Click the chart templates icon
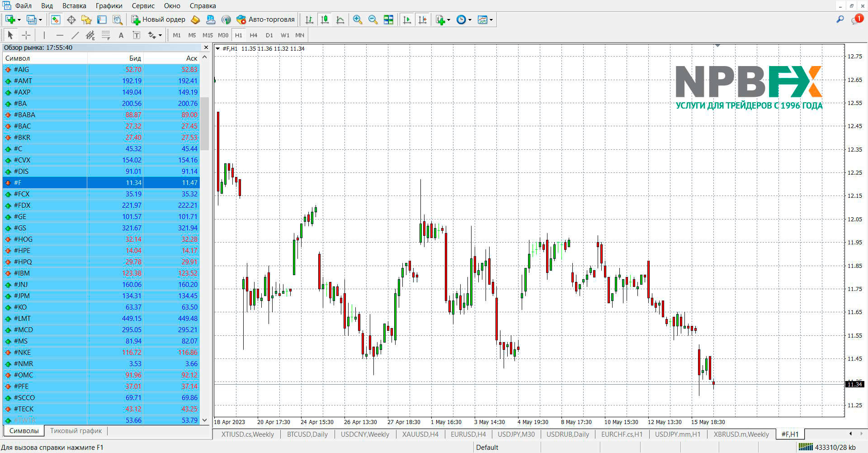 (482, 19)
